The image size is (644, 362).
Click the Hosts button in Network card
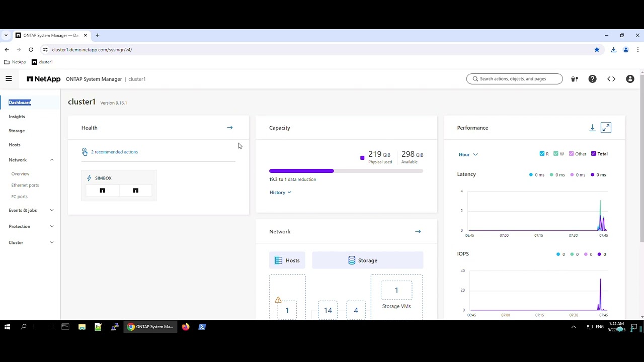[x=287, y=260]
